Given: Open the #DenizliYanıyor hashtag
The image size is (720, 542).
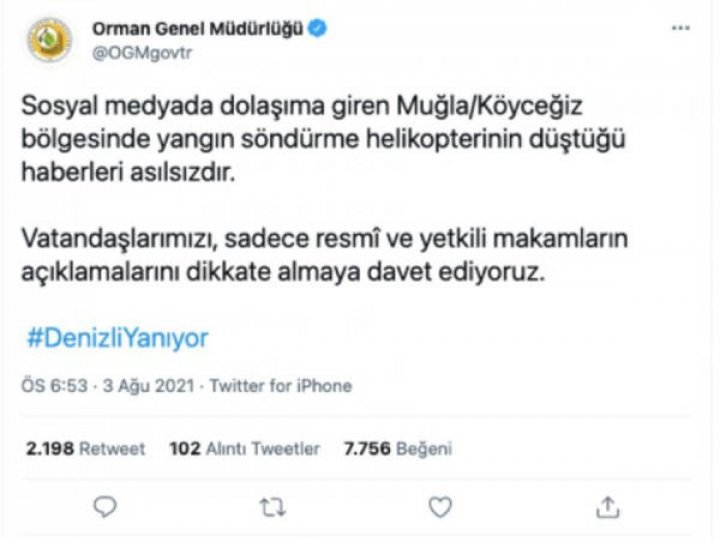Looking at the screenshot, I should point(118,338).
